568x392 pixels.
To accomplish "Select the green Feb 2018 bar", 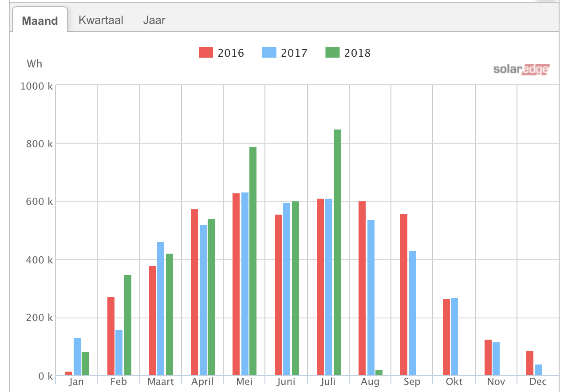I will coord(128,325).
